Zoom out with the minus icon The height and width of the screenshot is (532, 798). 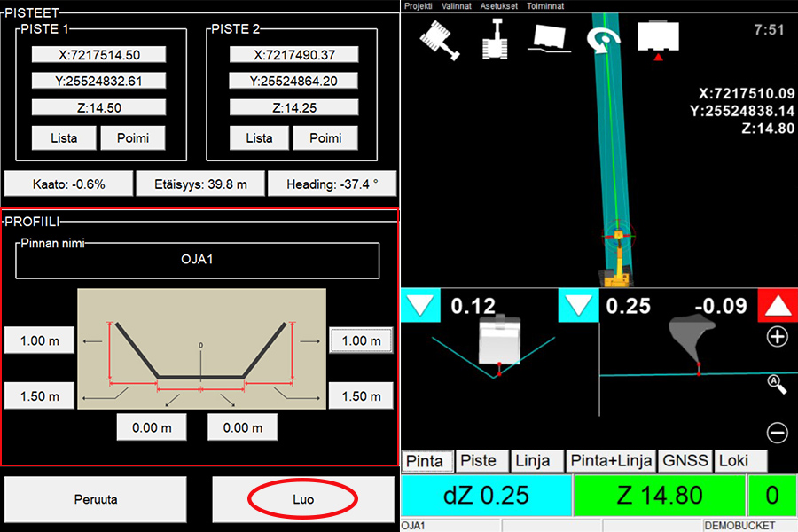[777, 433]
